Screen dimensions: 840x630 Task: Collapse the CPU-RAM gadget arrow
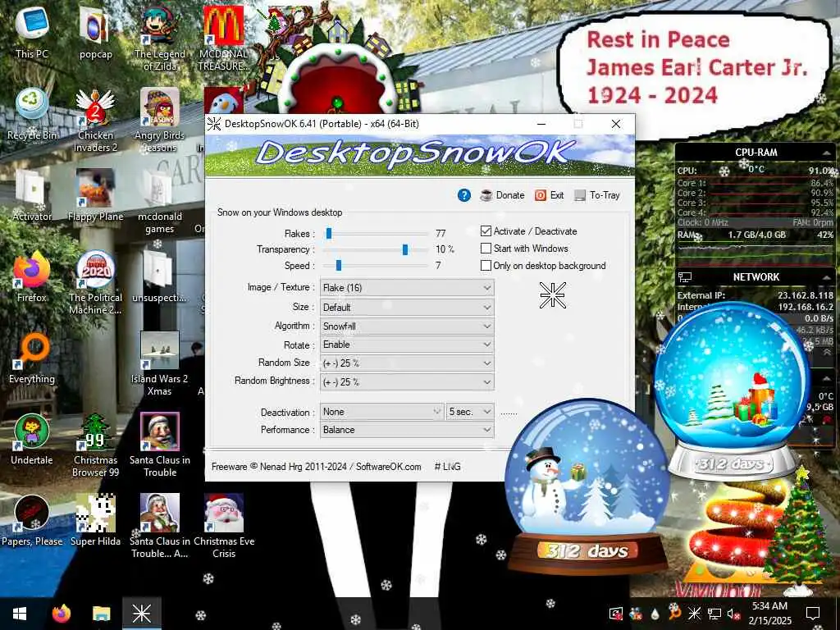[x=826, y=153]
